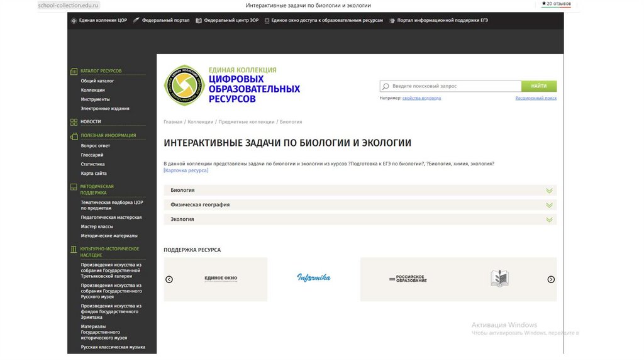Click the Полезная информация sidebar icon
This screenshot has width=644, height=361.
(74, 136)
